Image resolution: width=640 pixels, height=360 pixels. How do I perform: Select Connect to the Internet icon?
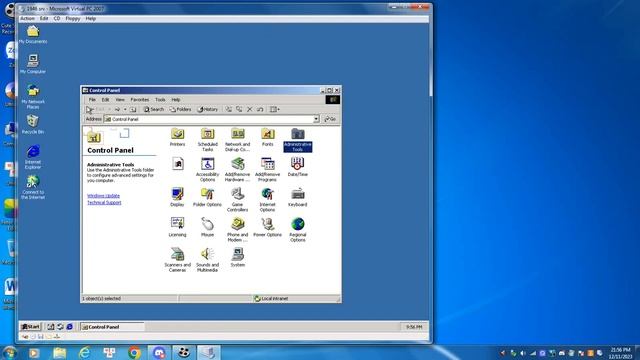point(33,187)
